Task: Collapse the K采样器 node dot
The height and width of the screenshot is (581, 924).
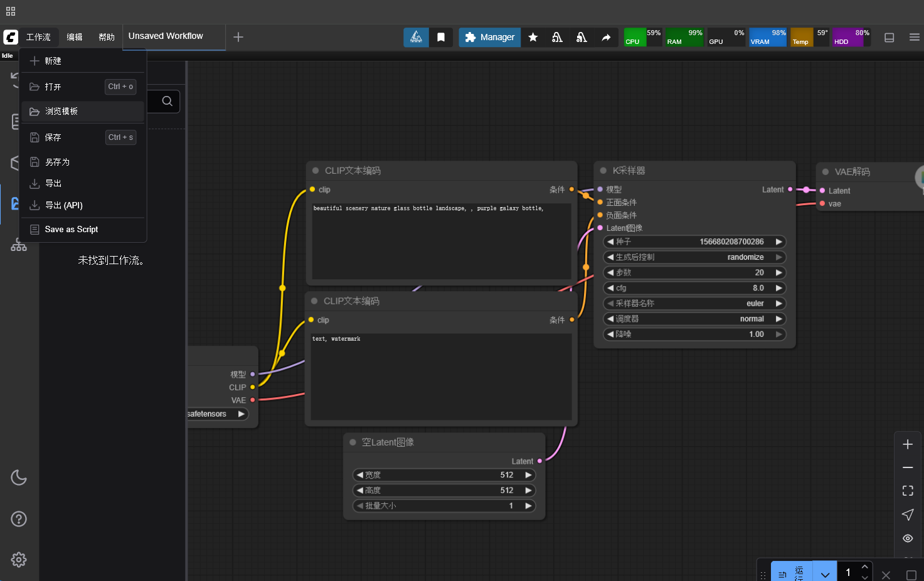Action: click(x=603, y=171)
